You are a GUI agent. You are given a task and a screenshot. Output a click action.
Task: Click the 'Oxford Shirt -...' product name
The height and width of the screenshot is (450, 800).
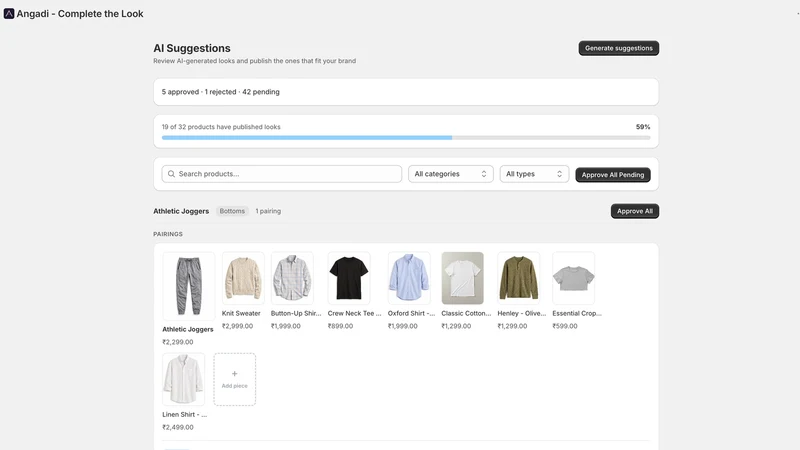click(x=411, y=313)
